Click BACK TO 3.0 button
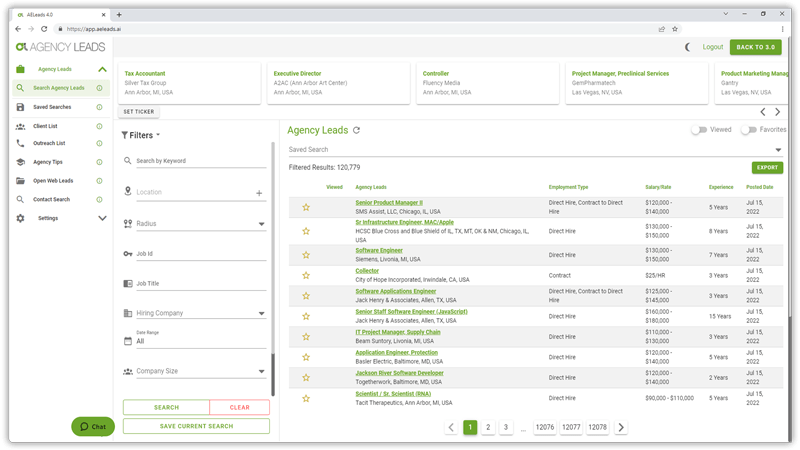 point(756,47)
